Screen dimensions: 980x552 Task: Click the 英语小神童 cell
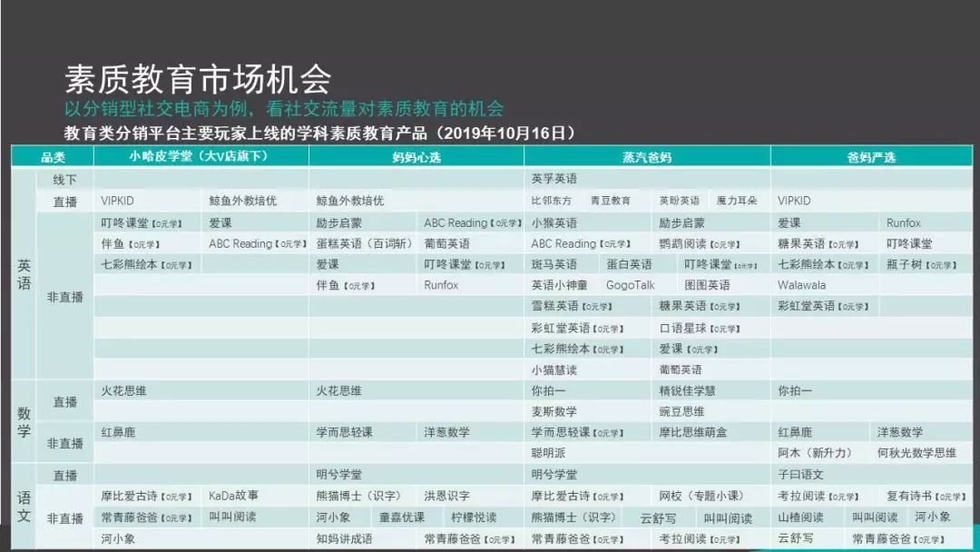point(559,285)
